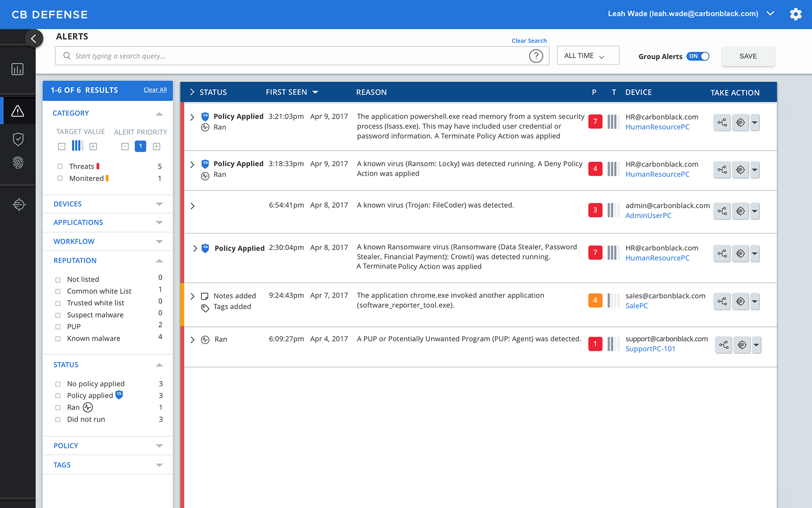The width and height of the screenshot is (812, 508).
Task: Click investigate icon for Ransom: Locky alert
Action: pyautogui.click(x=740, y=170)
